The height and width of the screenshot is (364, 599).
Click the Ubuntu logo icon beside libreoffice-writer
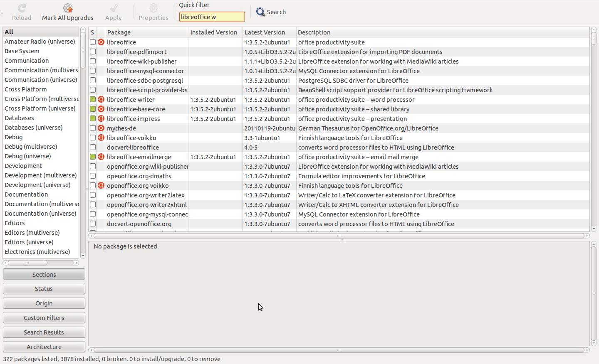click(x=101, y=99)
